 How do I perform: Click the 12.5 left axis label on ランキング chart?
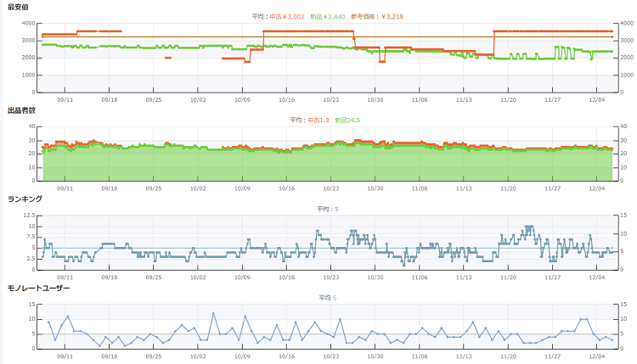click(x=29, y=216)
